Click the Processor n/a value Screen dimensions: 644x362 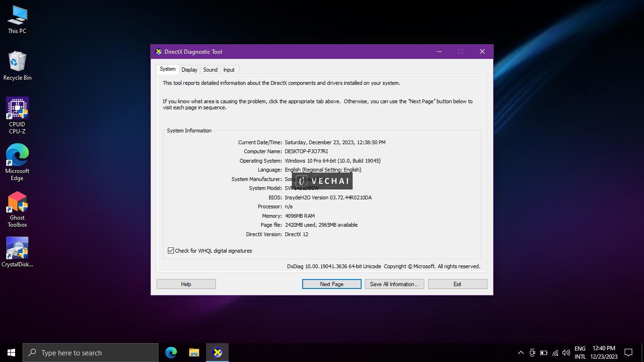(289, 206)
